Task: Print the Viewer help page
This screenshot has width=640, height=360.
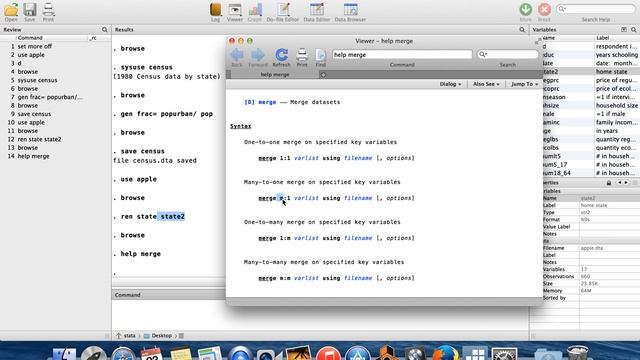Action: [302, 58]
